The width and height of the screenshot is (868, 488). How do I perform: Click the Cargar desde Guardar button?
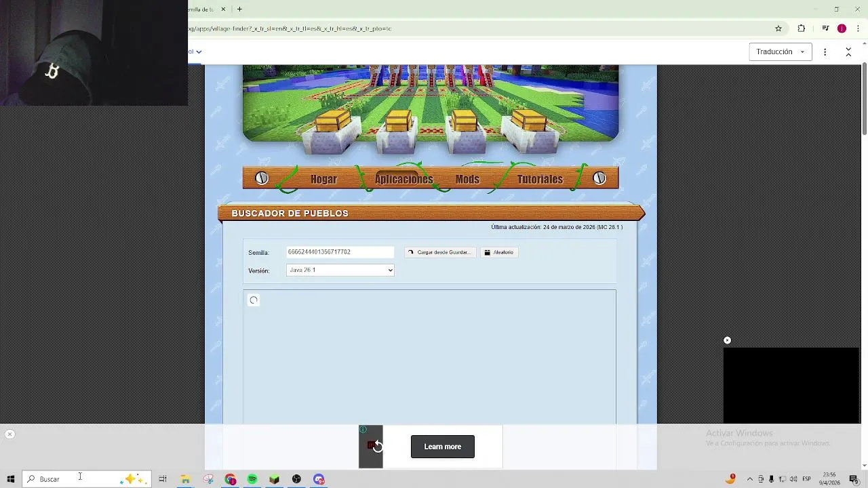[x=439, y=252]
